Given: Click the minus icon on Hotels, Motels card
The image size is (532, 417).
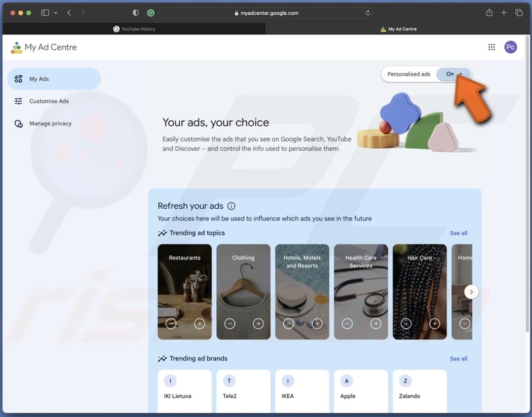Looking at the screenshot, I should (288, 324).
